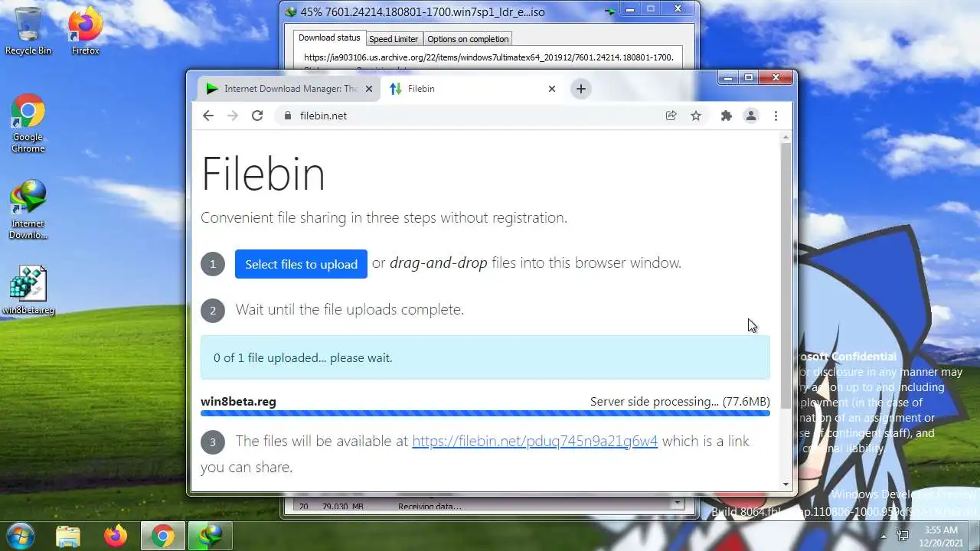
Task: Click the win8beta.reg upload progress bar
Action: tap(485, 413)
